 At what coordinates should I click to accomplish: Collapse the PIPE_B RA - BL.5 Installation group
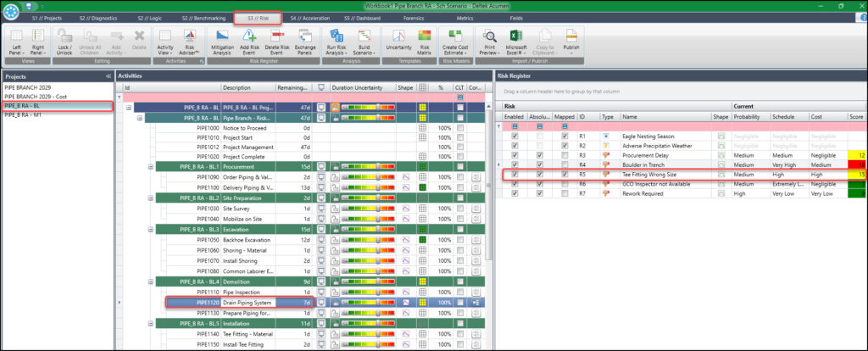coord(151,323)
